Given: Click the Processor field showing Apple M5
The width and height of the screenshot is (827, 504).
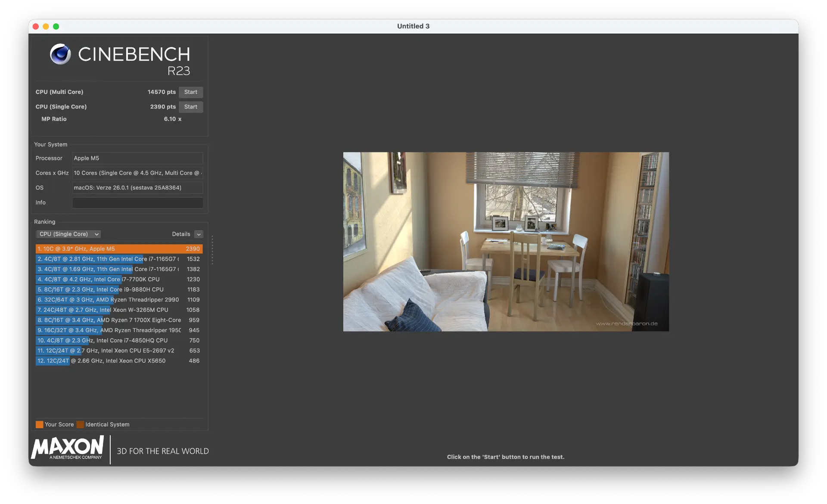Looking at the screenshot, I should (137, 158).
